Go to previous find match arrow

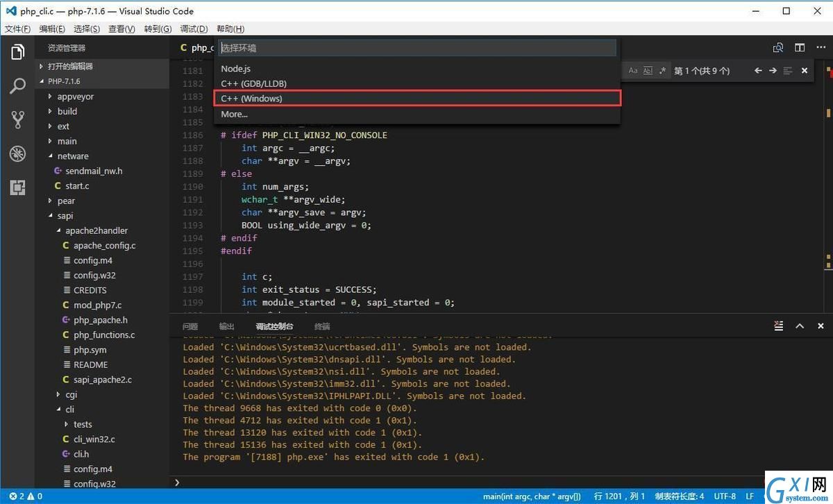click(758, 71)
